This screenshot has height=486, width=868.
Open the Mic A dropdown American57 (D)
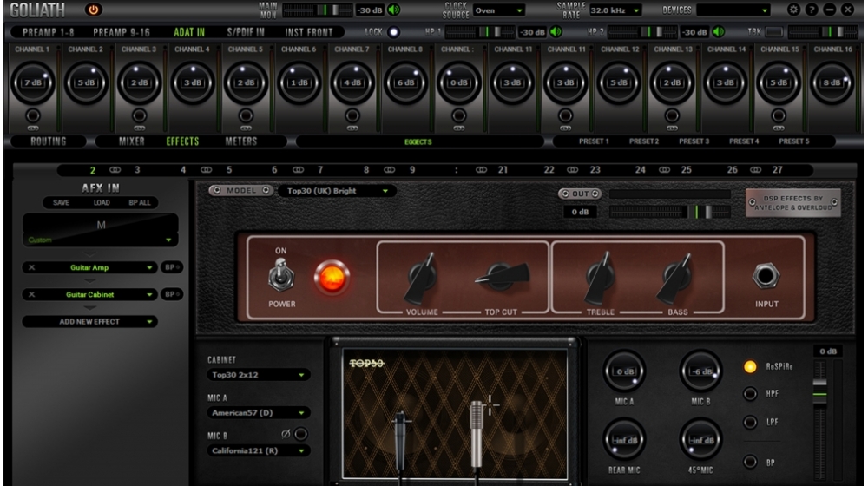[258, 413]
